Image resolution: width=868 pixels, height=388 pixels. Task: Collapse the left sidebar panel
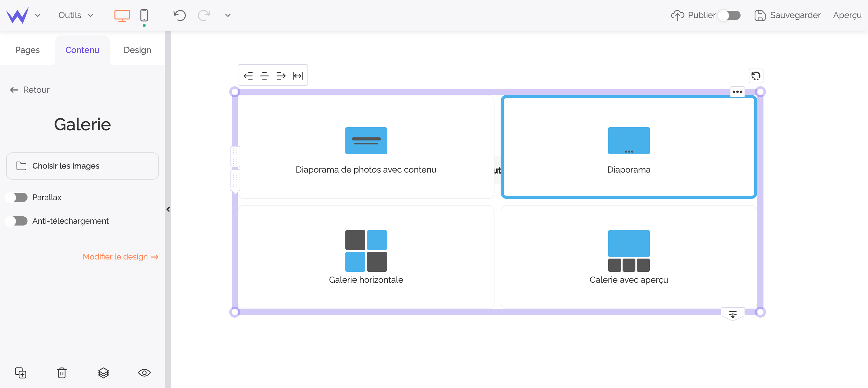tap(168, 209)
